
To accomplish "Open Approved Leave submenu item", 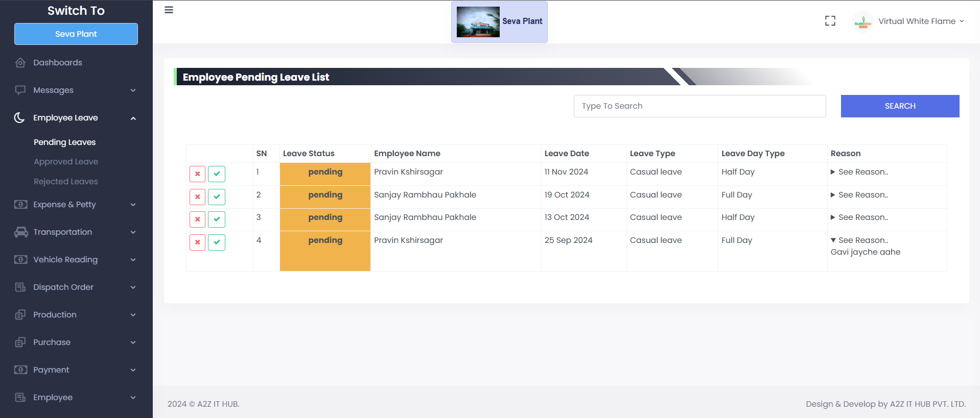I will click(x=66, y=162).
